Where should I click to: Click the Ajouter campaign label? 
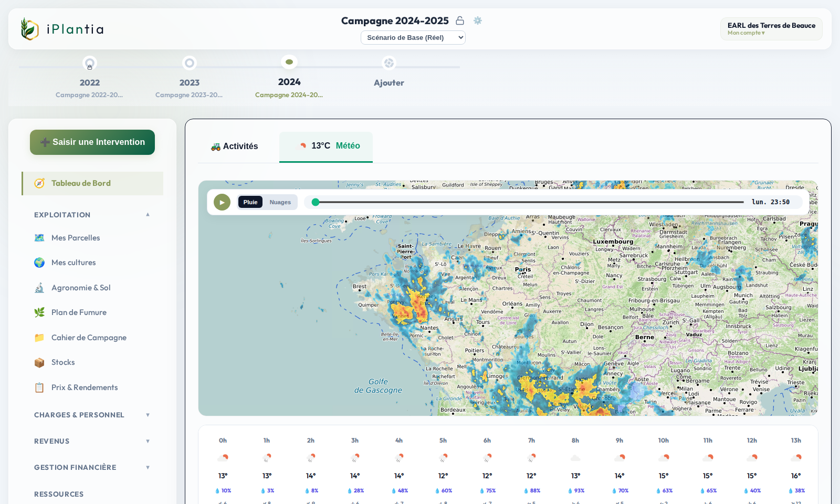click(389, 83)
